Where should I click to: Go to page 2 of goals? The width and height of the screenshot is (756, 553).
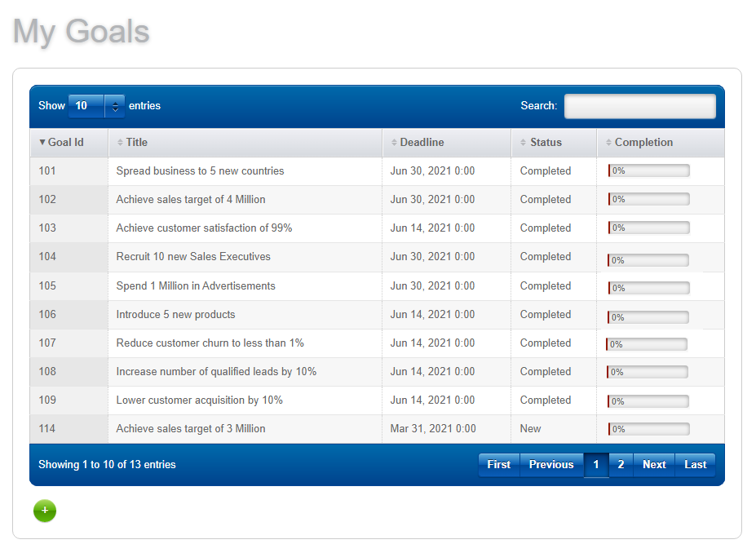pyautogui.click(x=621, y=465)
